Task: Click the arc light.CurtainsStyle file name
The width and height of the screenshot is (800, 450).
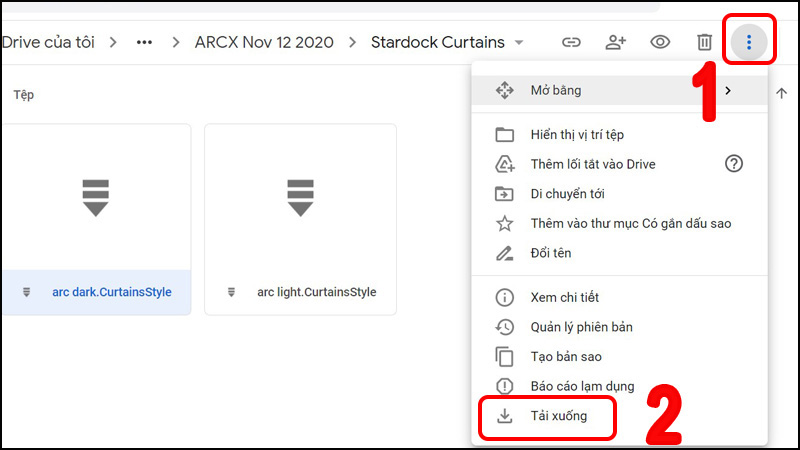Action: coord(317,292)
